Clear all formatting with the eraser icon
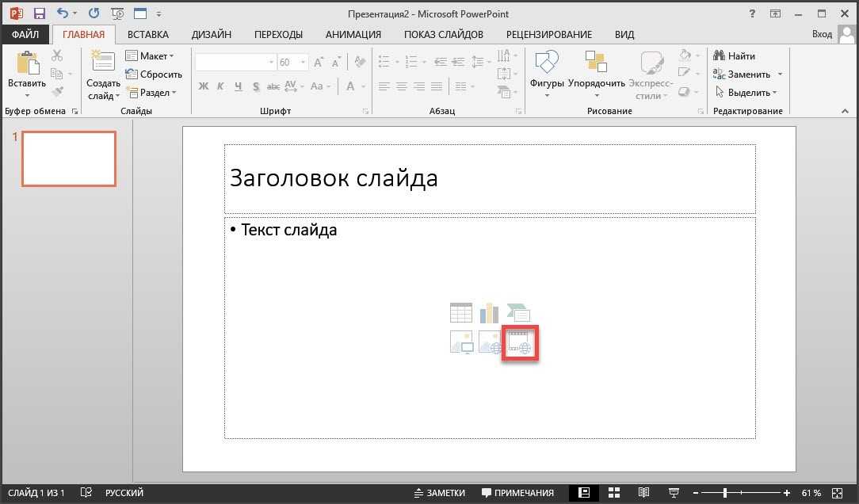This screenshot has height=504, width=859. 360,62
